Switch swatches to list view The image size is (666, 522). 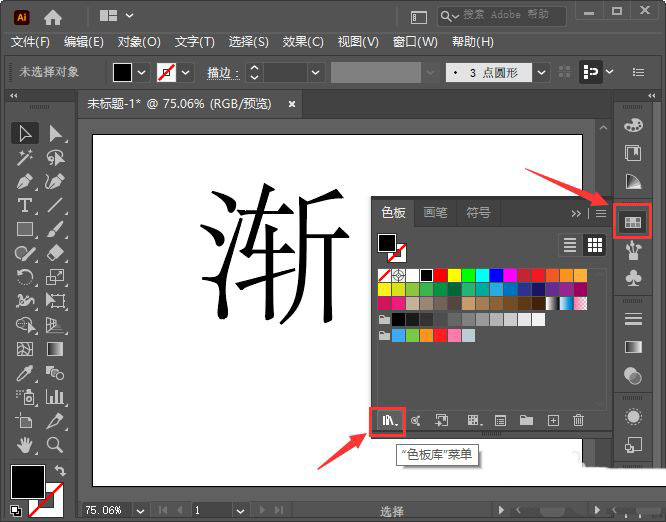[x=570, y=245]
